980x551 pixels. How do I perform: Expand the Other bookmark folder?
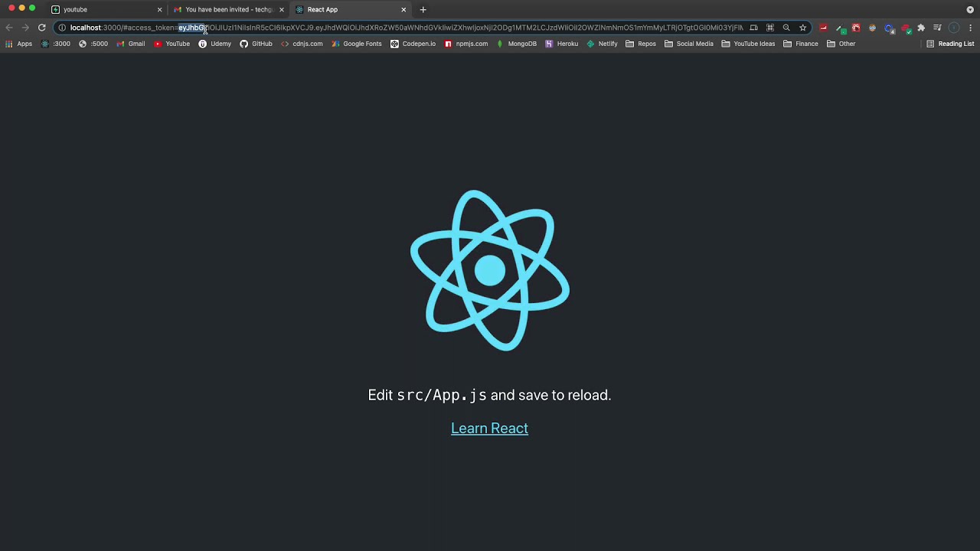click(x=841, y=44)
